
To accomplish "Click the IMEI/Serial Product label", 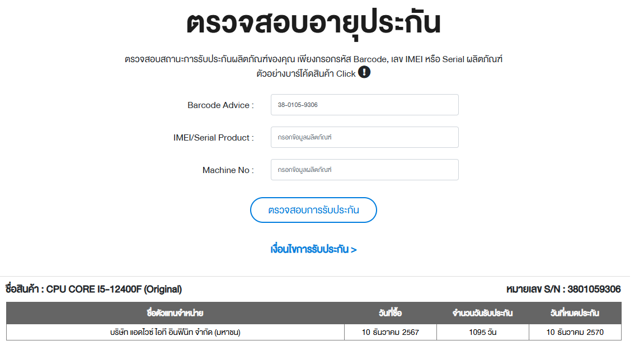I will pyautogui.click(x=213, y=138).
